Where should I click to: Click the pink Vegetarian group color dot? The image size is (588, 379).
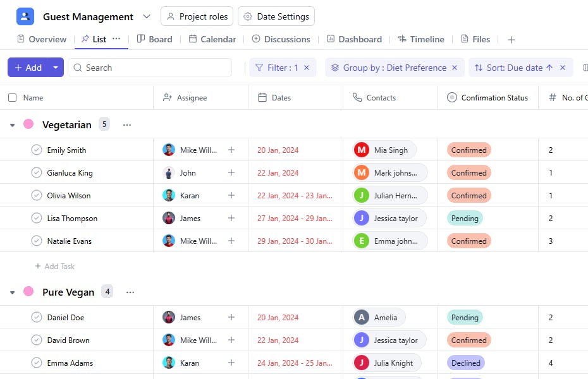28,124
